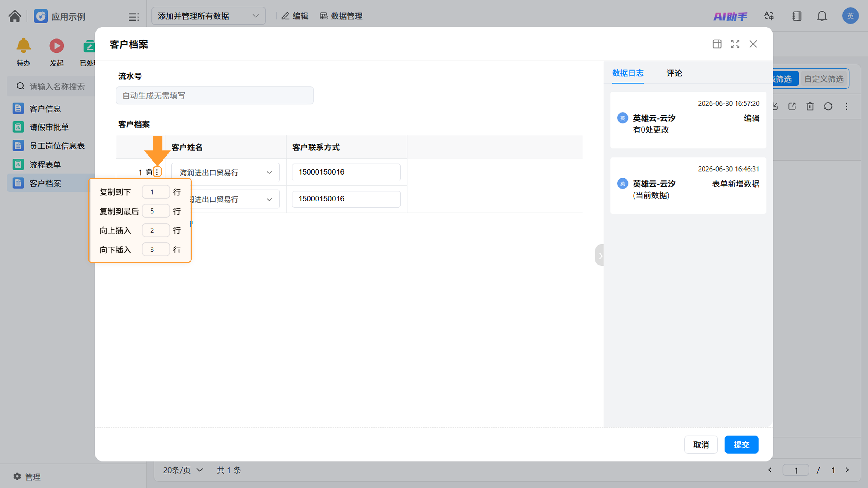Click the trash icon in background toolbar
Image resolution: width=868 pixels, height=488 pixels.
(x=810, y=107)
